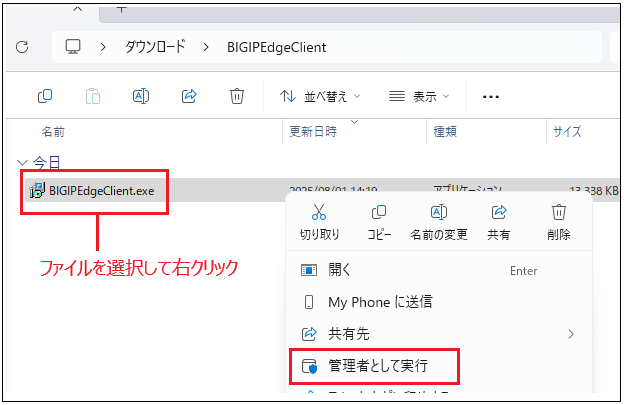Open the 並べ替え sort dropdown
Image resolution: width=624 pixels, height=405 pixels.
[x=320, y=96]
